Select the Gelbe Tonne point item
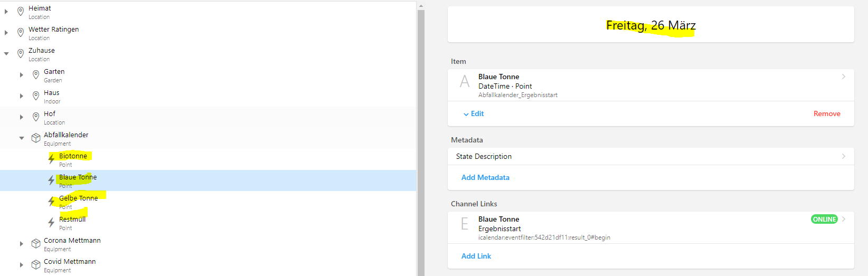868x276 pixels. pyautogui.click(x=78, y=198)
